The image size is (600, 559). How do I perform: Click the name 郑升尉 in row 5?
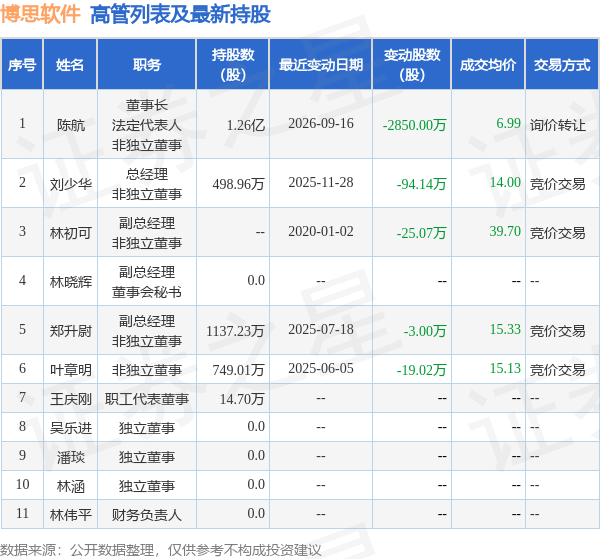point(70,331)
